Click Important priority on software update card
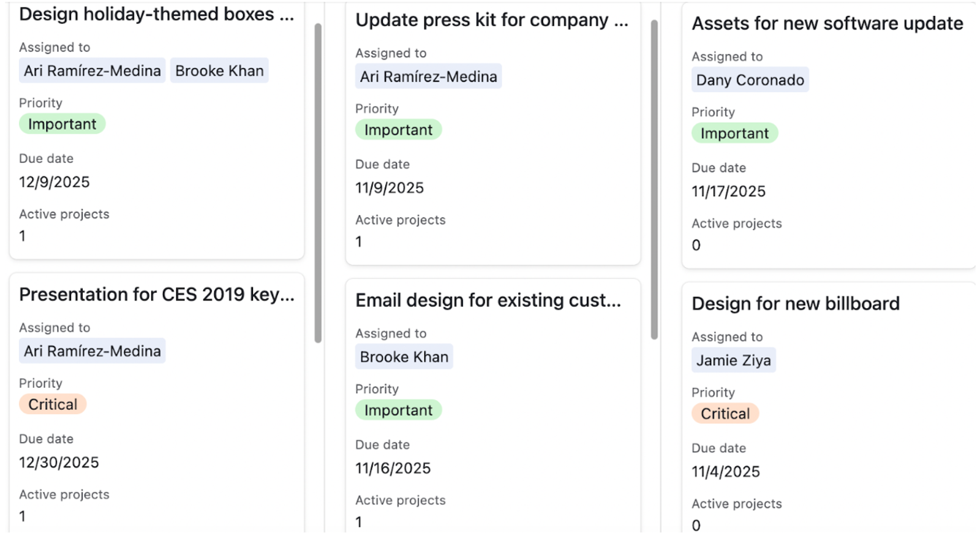Screen dimensions: 980x560 coord(735,133)
